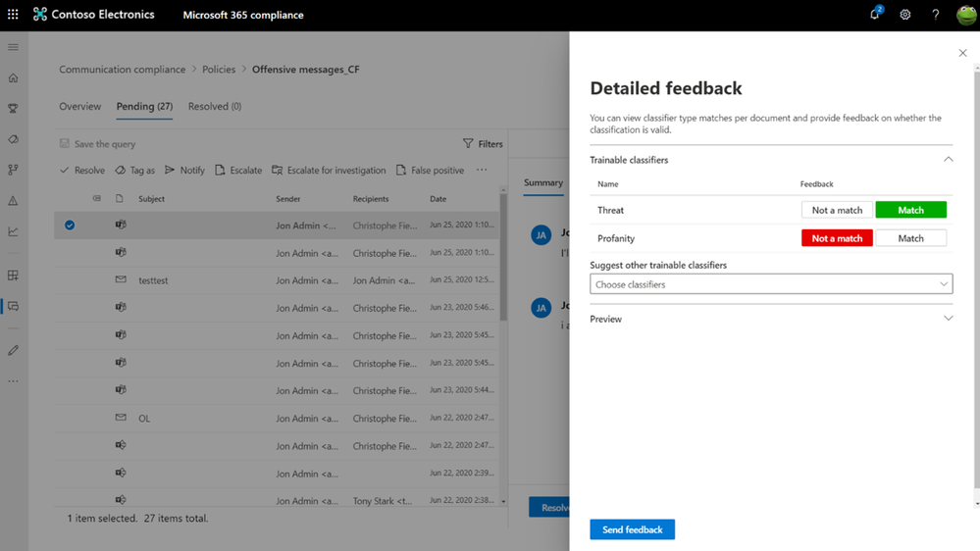Toggle the hamburger navigation menu

(x=13, y=47)
